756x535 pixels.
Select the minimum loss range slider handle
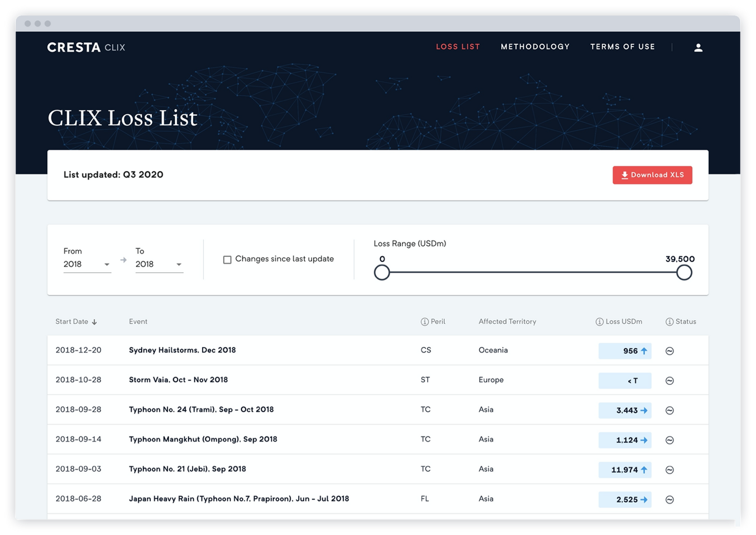[x=382, y=272]
